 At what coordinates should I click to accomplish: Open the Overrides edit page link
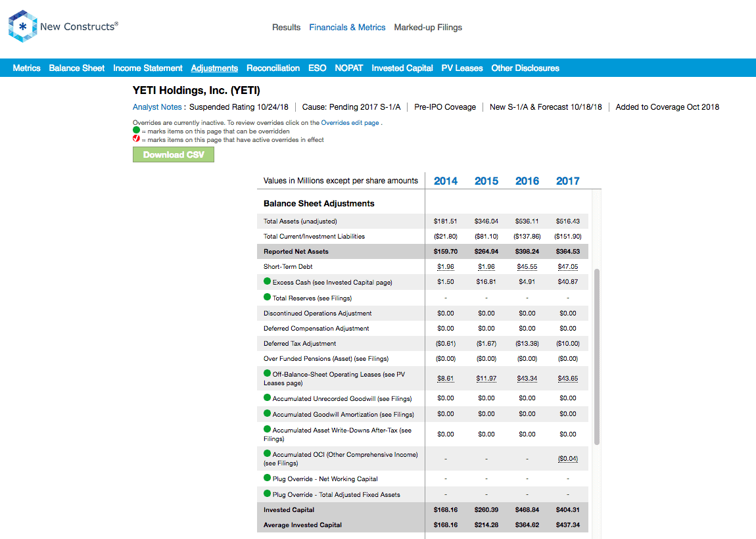[350, 122]
